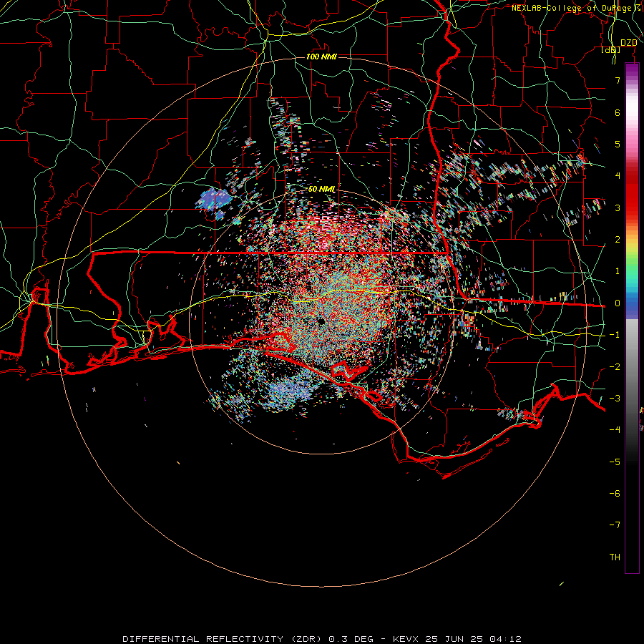Click the '-1' value on the color scale
This screenshot has width=644, height=644.
coord(615,335)
